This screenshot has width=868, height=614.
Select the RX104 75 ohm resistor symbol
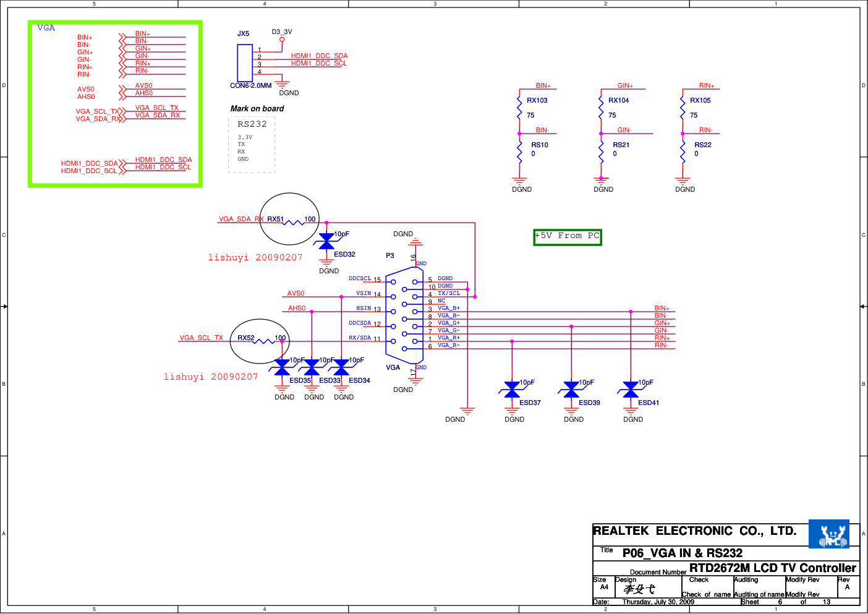click(601, 106)
